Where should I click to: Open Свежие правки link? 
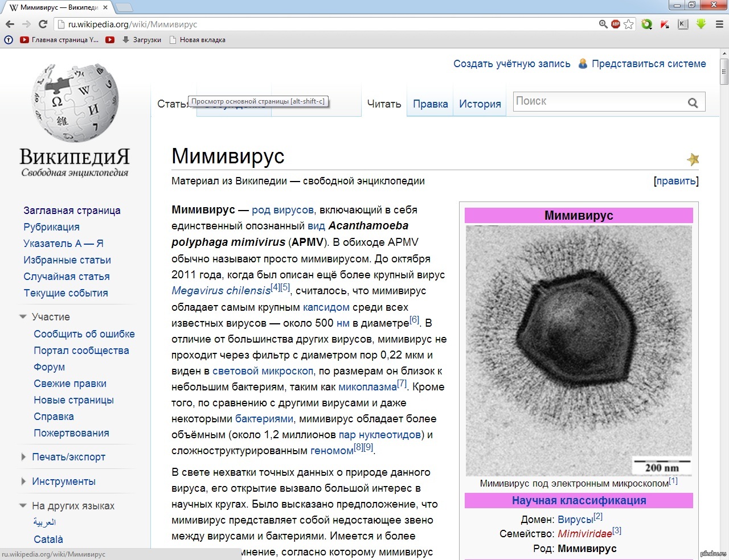click(x=70, y=384)
